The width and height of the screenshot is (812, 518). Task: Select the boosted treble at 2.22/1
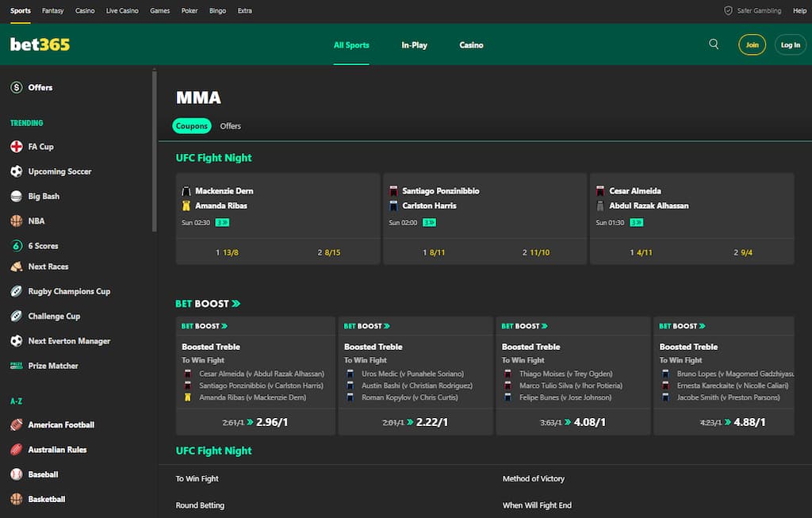pos(416,422)
